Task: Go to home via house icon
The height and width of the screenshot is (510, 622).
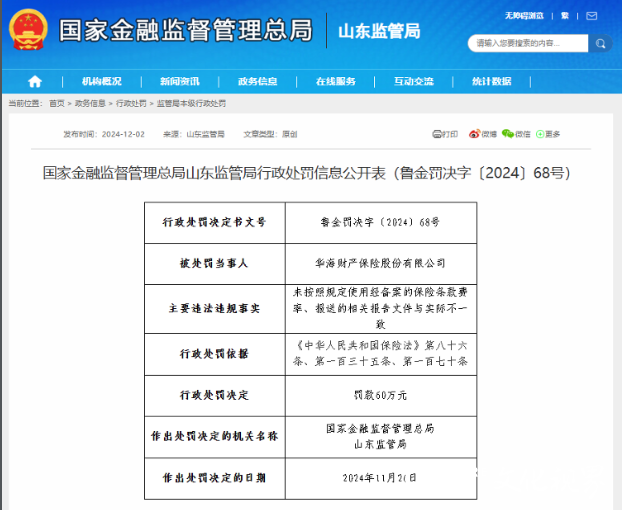Action: [x=35, y=82]
